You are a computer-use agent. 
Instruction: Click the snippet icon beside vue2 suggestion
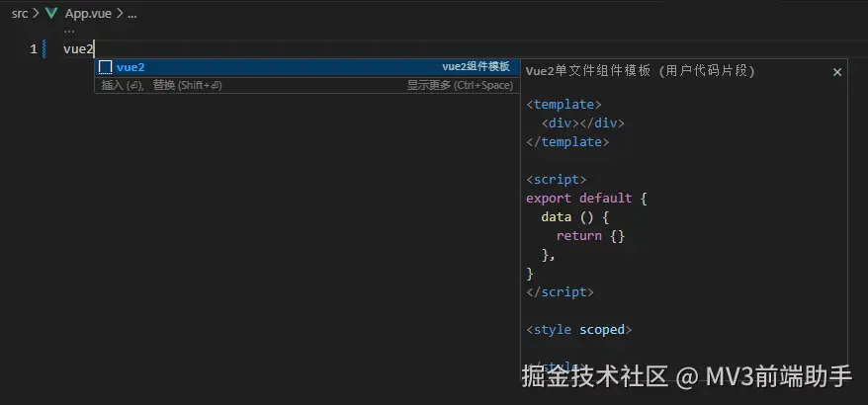coord(105,67)
